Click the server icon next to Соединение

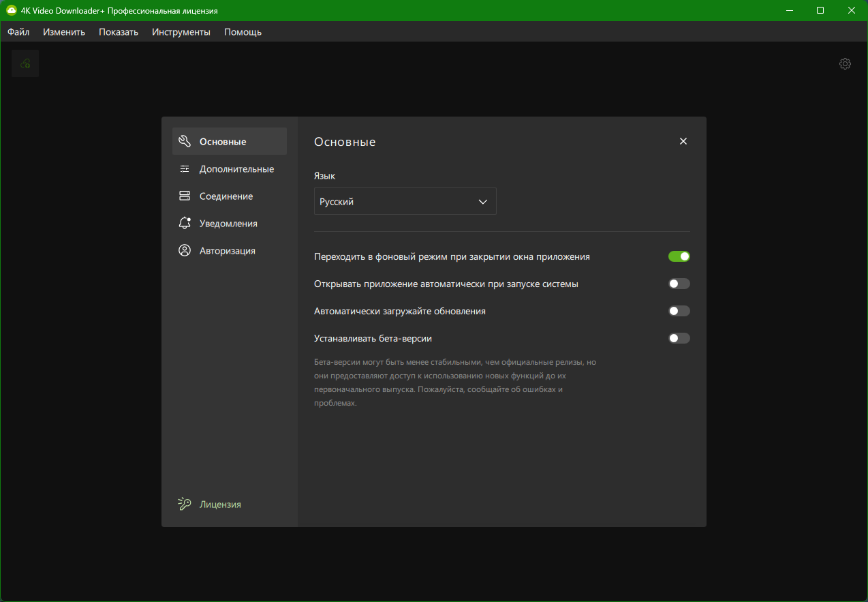[x=184, y=196]
